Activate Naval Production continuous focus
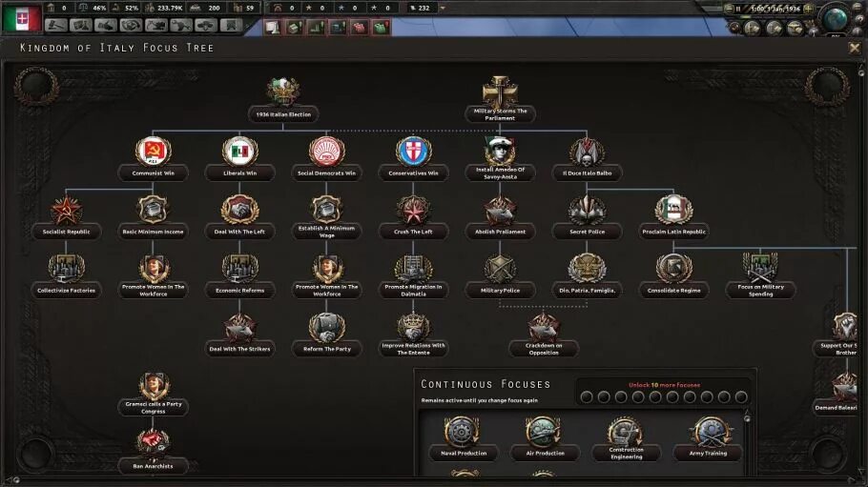The width and height of the screenshot is (868, 487). point(464,438)
